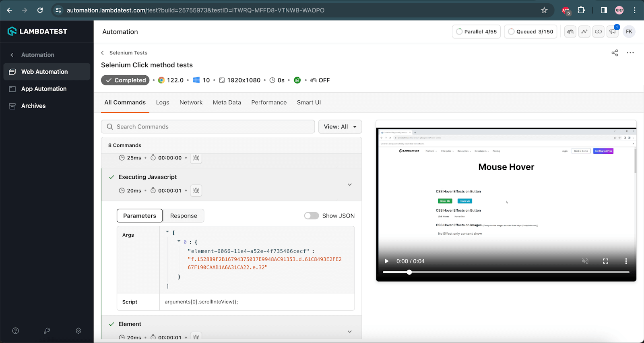Open the browser profile avatar
Image resolution: width=644 pixels, height=343 pixels.
coord(619,10)
